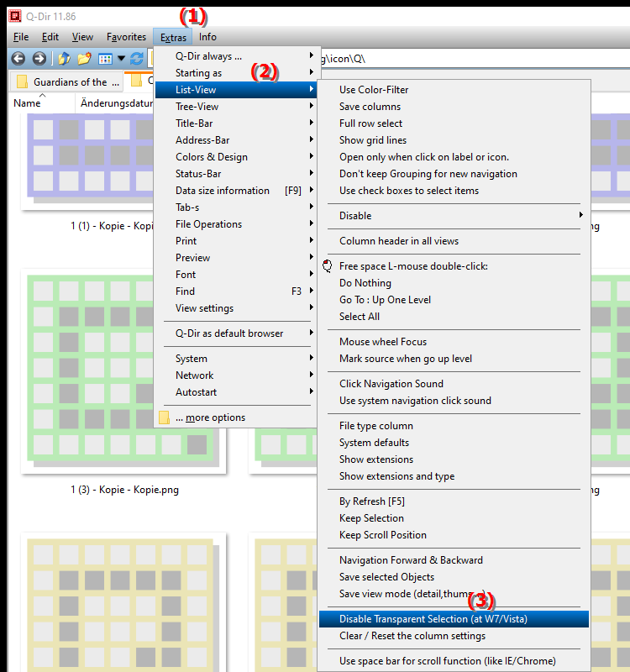Click the new folder toolbar icon
Screen dimensions: 630x672
point(85,58)
